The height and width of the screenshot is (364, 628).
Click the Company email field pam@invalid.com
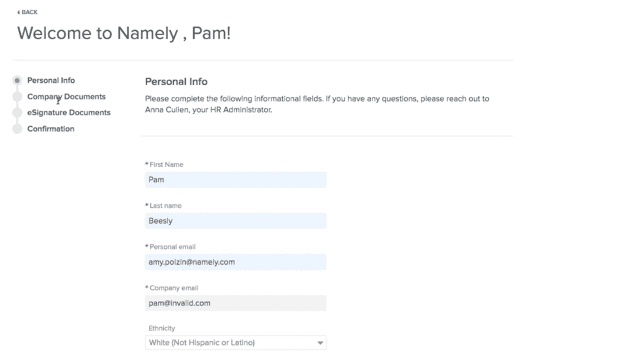[235, 303]
